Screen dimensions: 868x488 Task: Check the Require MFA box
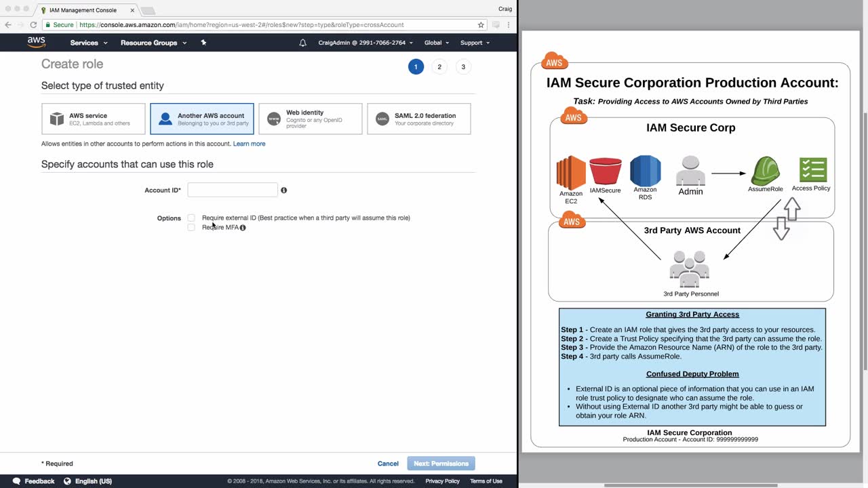(x=191, y=228)
